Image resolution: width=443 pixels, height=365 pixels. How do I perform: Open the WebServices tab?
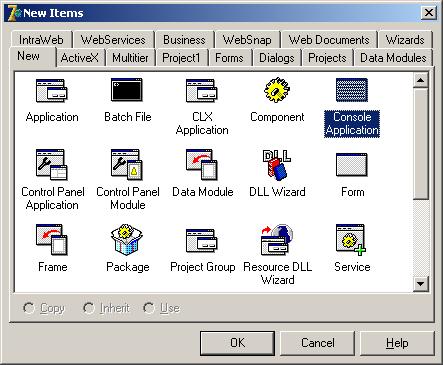[113, 40]
